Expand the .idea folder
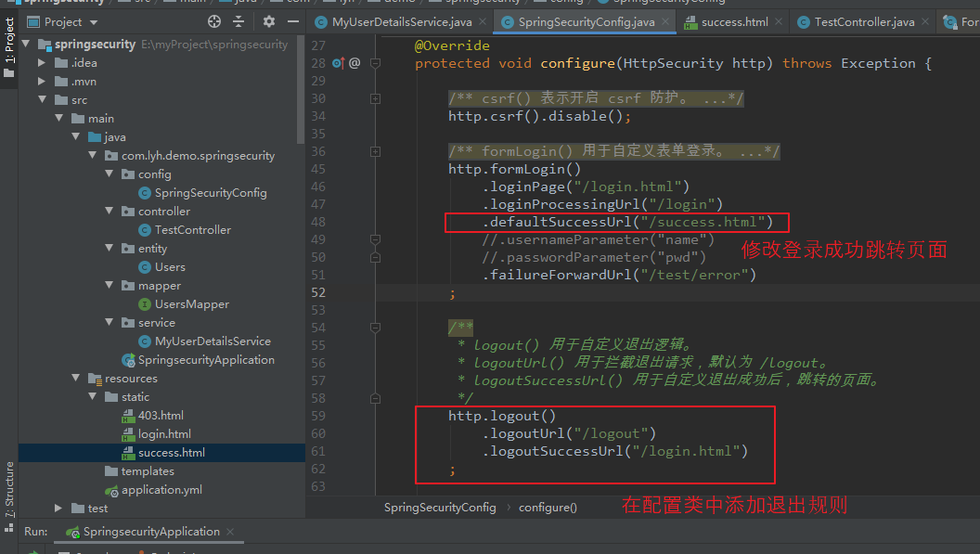This screenshot has width=980, height=554. (x=42, y=62)
